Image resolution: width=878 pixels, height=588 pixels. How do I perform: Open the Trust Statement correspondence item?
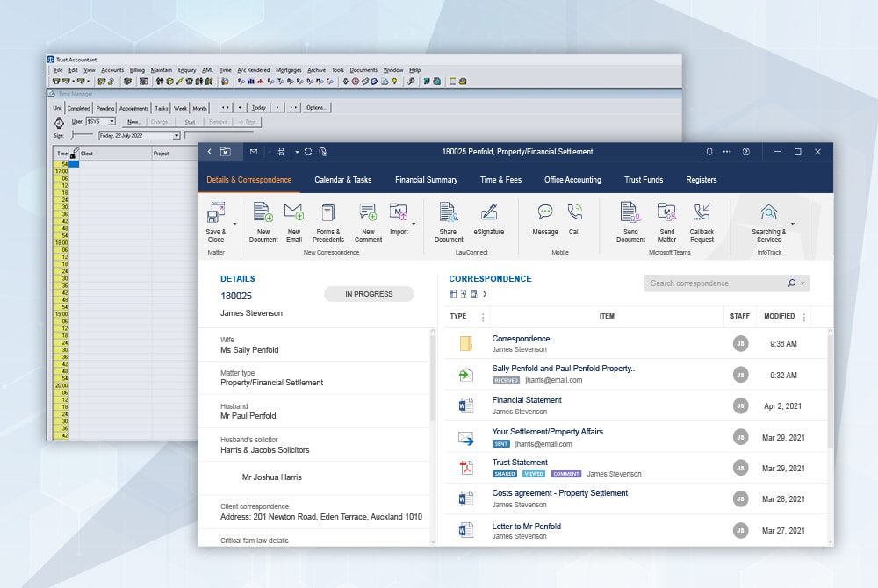click(520, 463)
